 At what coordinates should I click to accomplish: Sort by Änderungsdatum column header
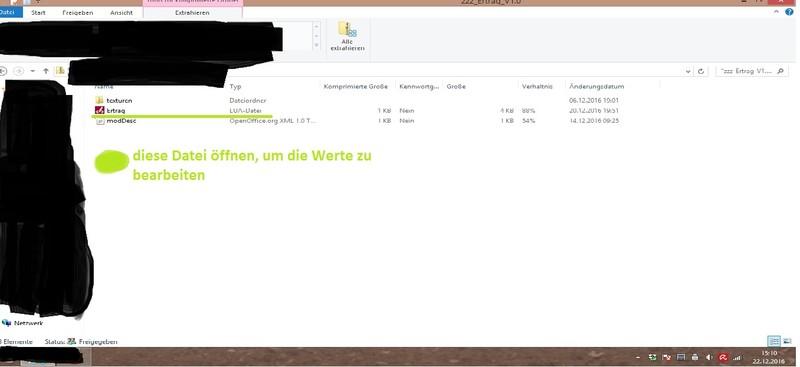tap(596, 87)
